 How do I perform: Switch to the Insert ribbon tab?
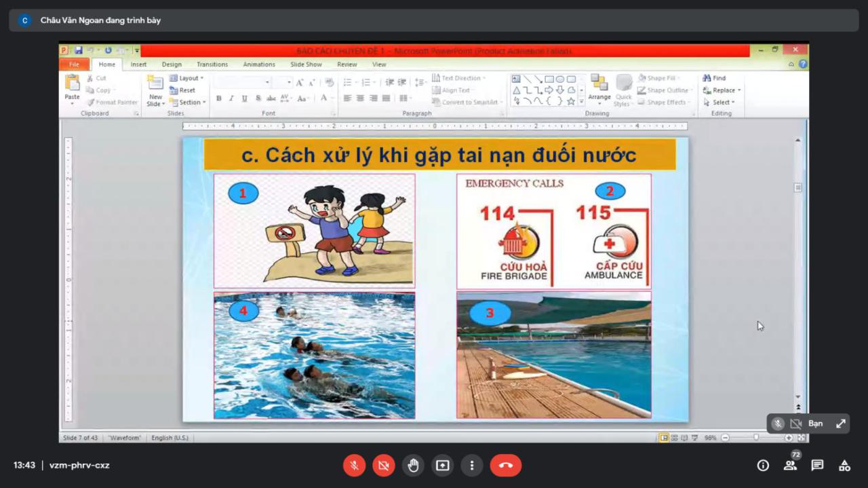pos(138,64)
